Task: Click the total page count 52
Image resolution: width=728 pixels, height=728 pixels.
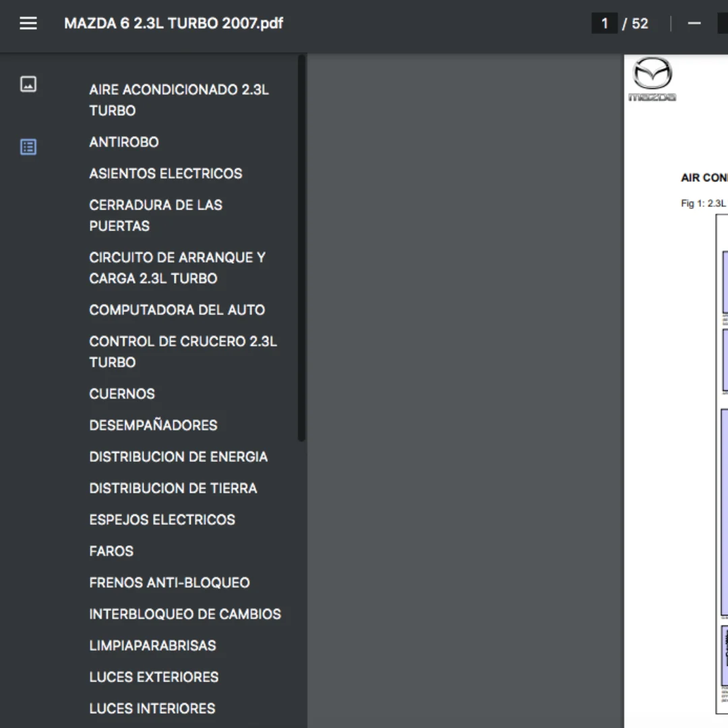Action: click(x=640, y=23)
